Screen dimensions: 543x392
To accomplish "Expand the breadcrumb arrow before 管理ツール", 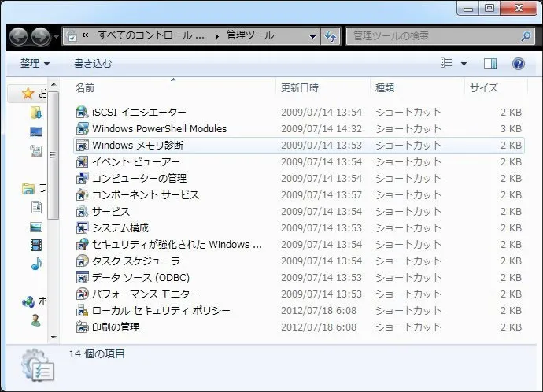I will (x=216, y=36).
